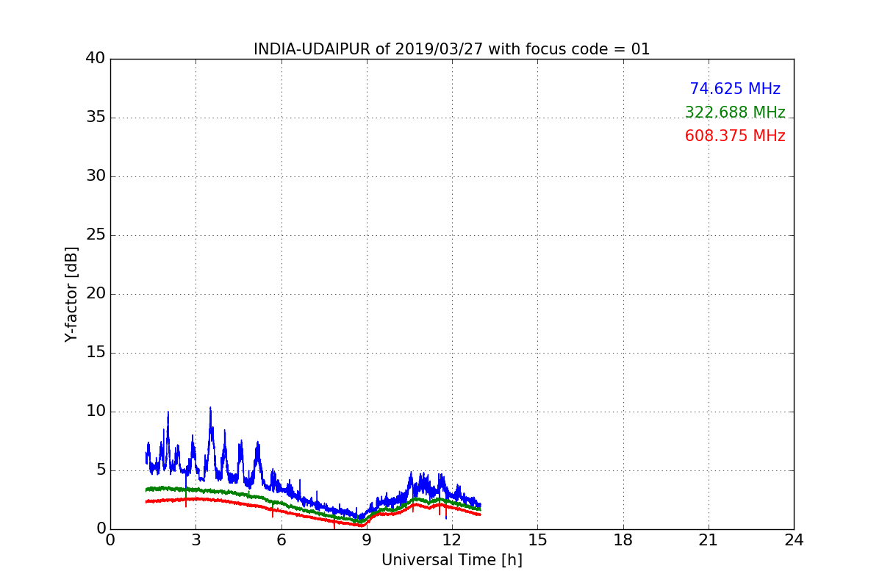882x588 pixels.
Task: Click the red curve minimum near 9 h
Action: tap(362, 526)
